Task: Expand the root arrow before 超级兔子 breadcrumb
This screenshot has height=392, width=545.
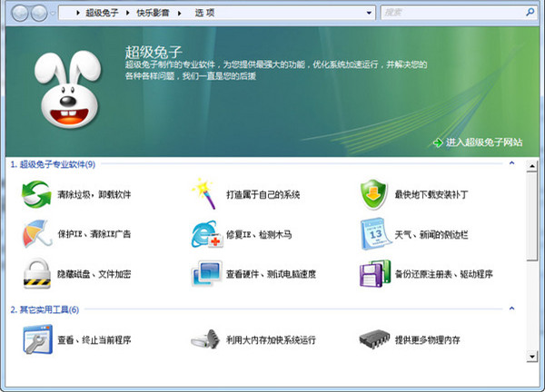Action: point(78,14)
